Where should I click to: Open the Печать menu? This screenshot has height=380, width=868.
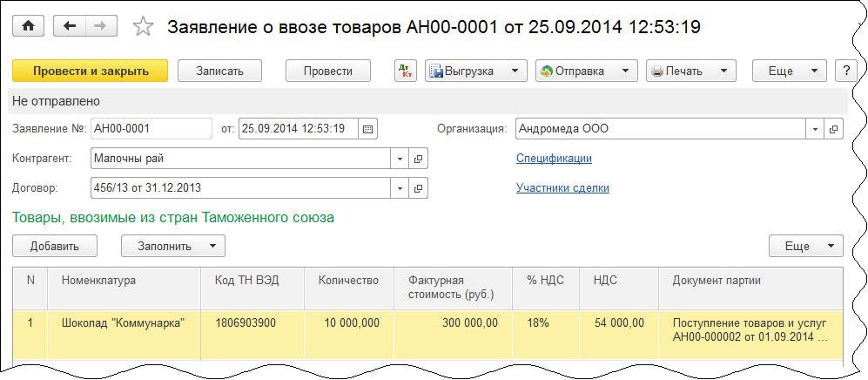pyautogui.click(x=691, y=71)
